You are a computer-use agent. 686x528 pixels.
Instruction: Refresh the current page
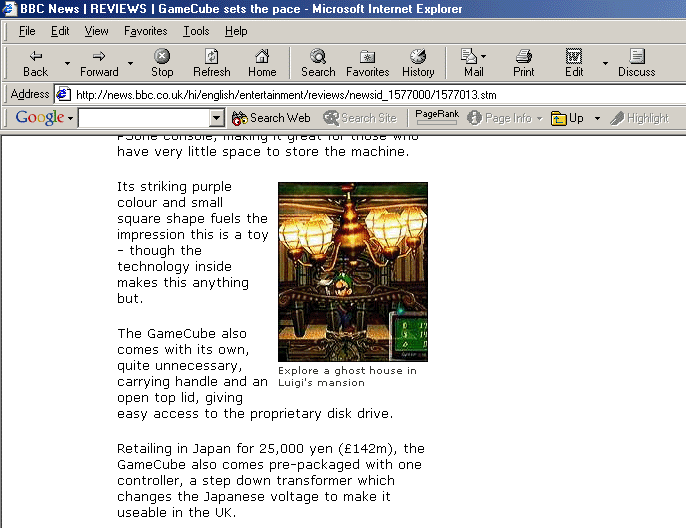212,63
